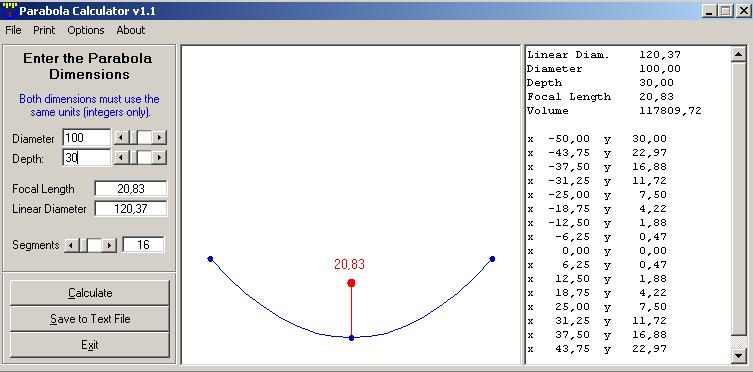Click the Calculate button

(x=90, y=293)
